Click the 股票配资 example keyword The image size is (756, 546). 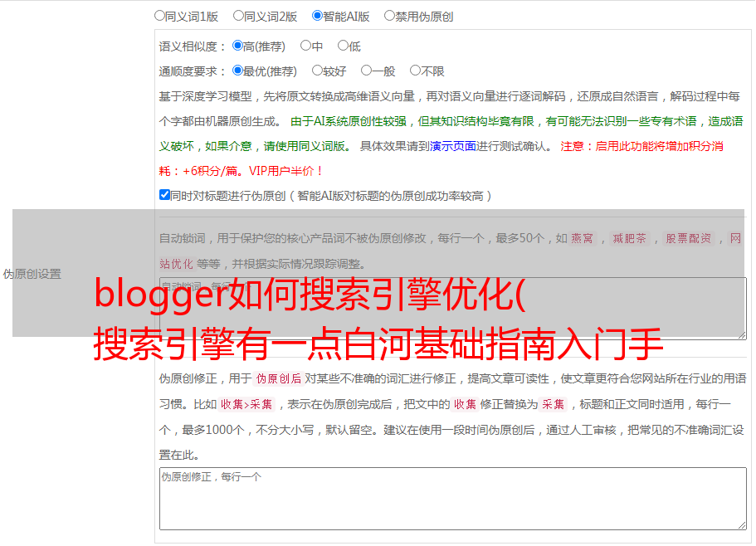point(688,238)
